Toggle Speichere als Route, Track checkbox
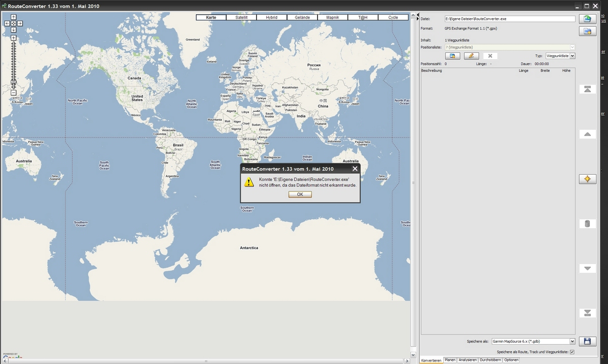This screenshot has width=608, height=364. coord(573,352)
